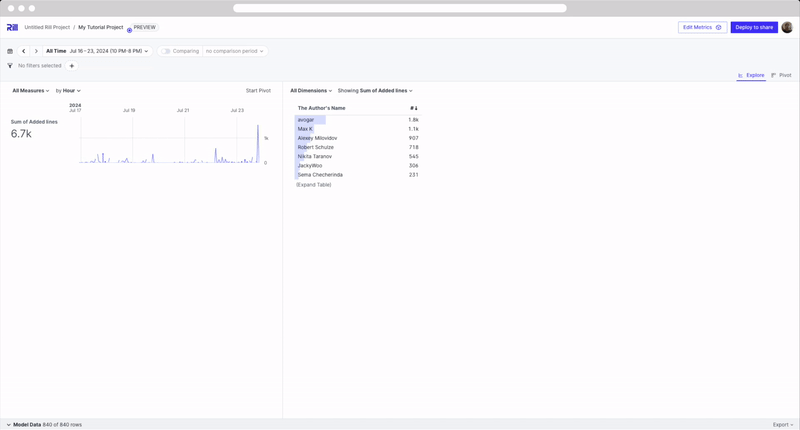Toggle the Comparing switch
Screen dimensions: 800x430
point(165,52)
